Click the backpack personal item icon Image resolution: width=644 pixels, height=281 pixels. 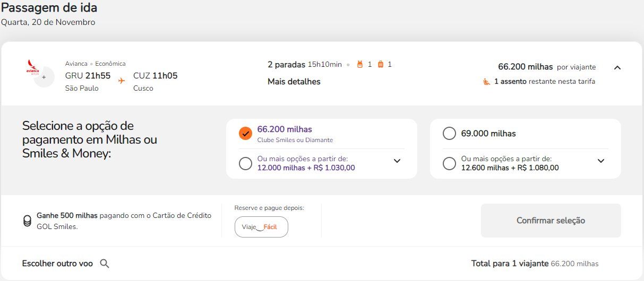point(359,65)
